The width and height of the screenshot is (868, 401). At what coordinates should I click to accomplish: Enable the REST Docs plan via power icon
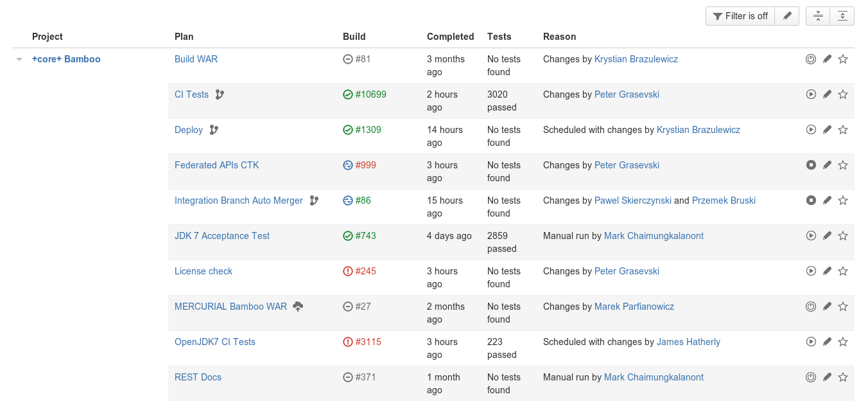point(811,377)
